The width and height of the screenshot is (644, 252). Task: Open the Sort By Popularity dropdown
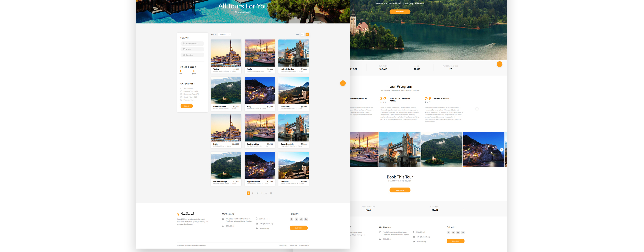224,34
